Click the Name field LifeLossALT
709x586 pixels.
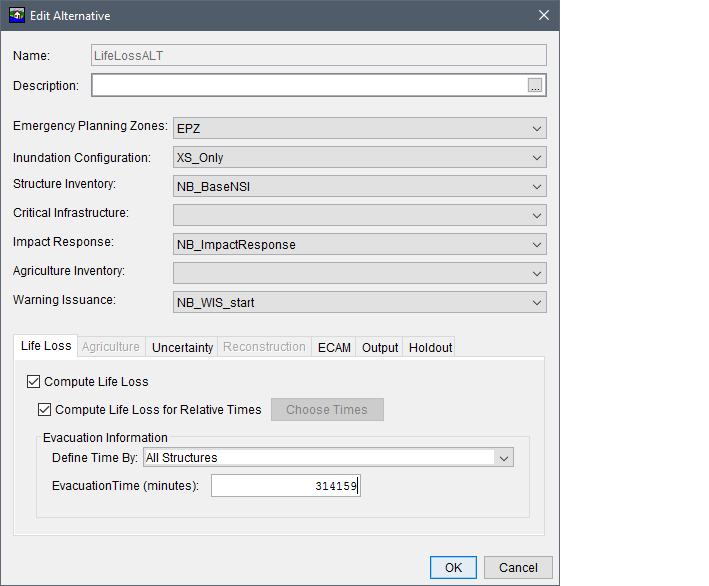coord(319,55)
